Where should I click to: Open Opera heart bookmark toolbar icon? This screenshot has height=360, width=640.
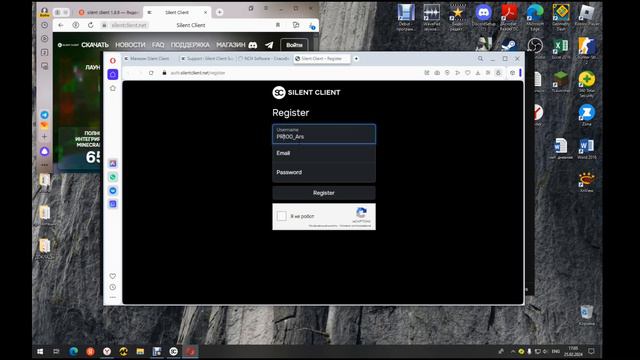pyautogui.click(x=468, y=73)
